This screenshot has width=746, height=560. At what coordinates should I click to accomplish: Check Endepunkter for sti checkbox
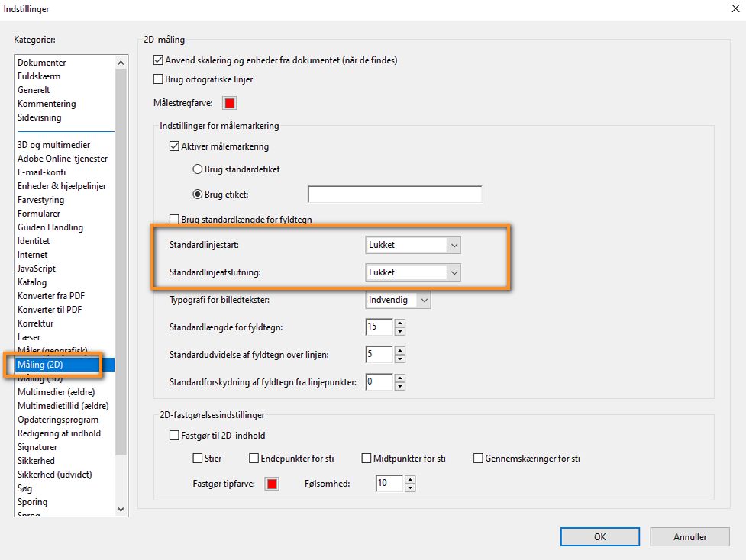[x=254, y=459]
